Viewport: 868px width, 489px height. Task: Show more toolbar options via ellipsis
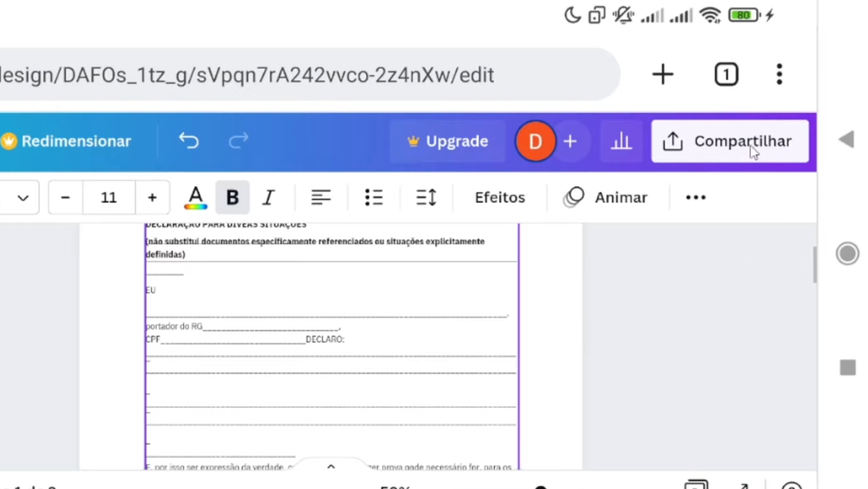(696, 197)
